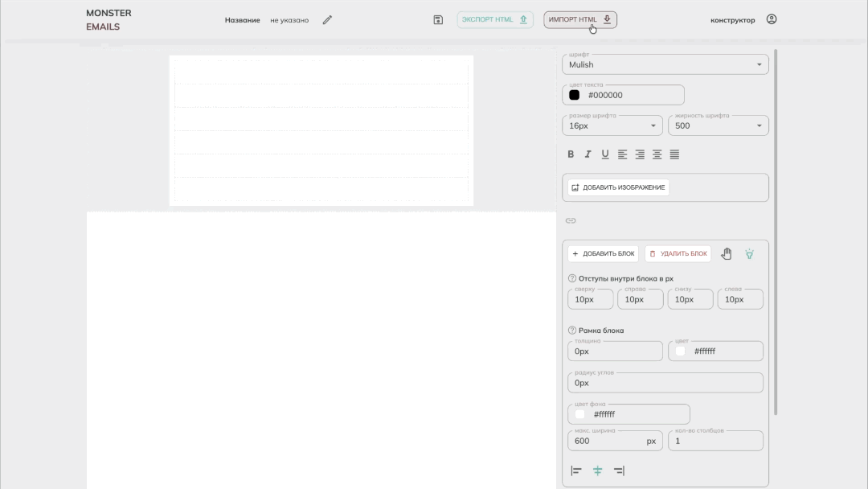This screenshot has width=868, height=489.
Task: Click the first row of email canvas
Action: click(321, 74)
